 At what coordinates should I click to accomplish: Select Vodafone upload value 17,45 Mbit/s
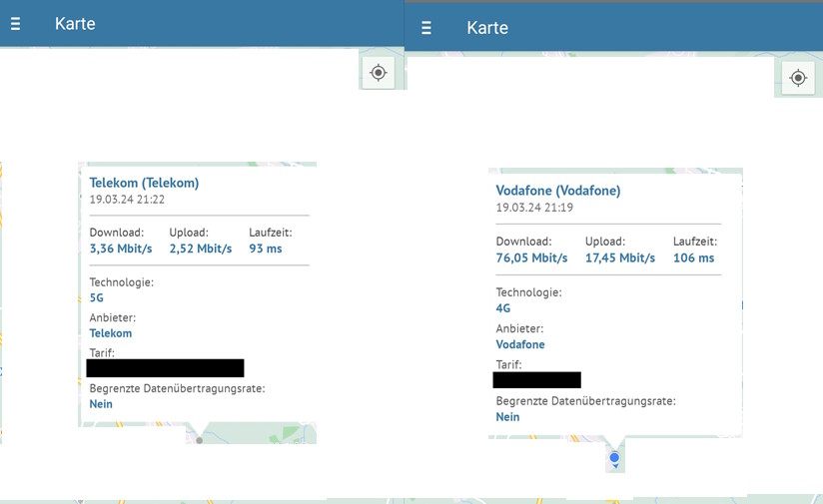point(620,258)
